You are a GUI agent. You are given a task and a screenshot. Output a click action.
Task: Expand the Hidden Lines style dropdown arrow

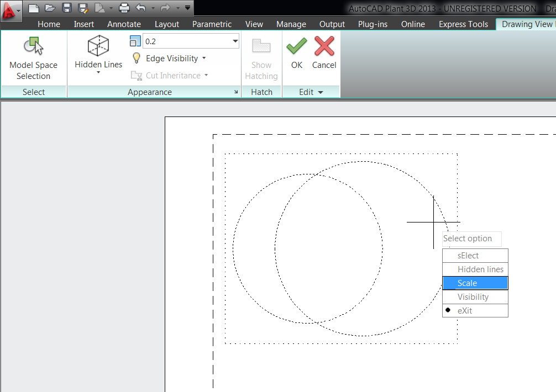[x=98, y=72]
